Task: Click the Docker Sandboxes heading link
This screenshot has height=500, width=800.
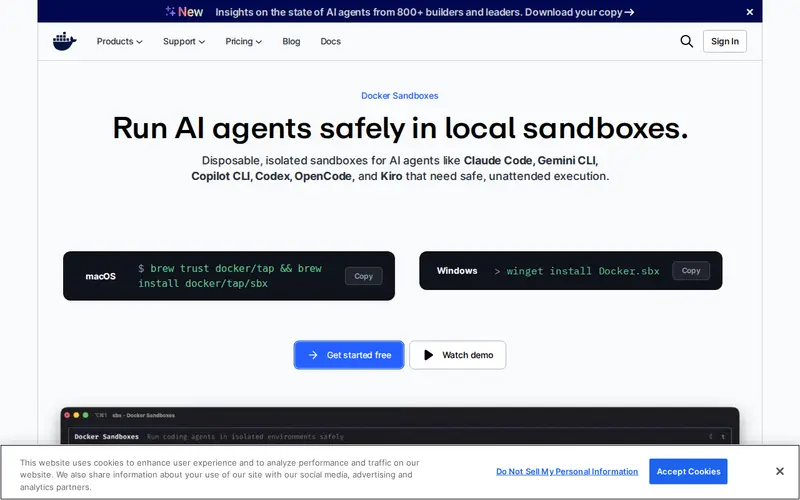Action: point(399,95)
